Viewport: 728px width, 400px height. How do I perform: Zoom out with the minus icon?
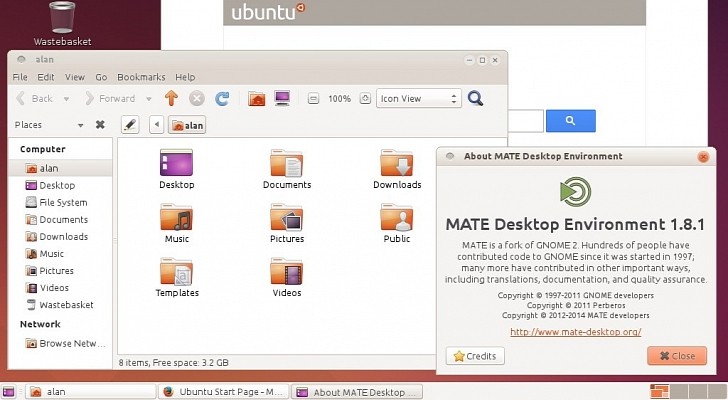click(x=313, y=99)
